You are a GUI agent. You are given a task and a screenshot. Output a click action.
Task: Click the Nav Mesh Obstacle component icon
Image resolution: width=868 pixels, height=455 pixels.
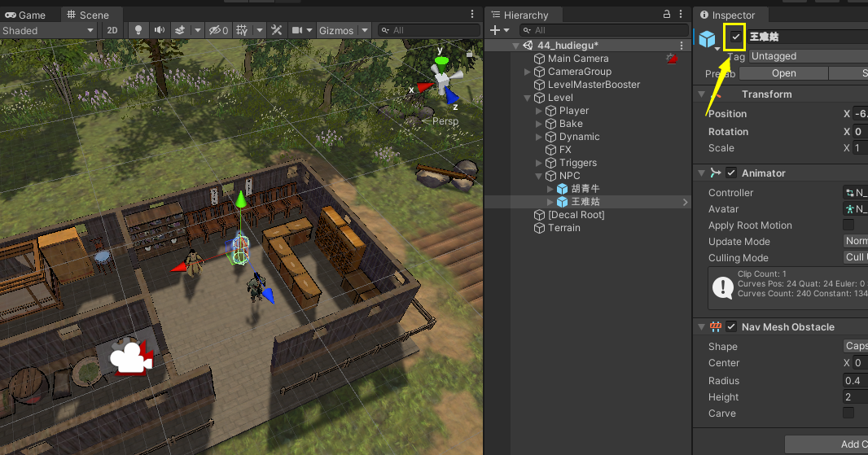coord(715,326)
